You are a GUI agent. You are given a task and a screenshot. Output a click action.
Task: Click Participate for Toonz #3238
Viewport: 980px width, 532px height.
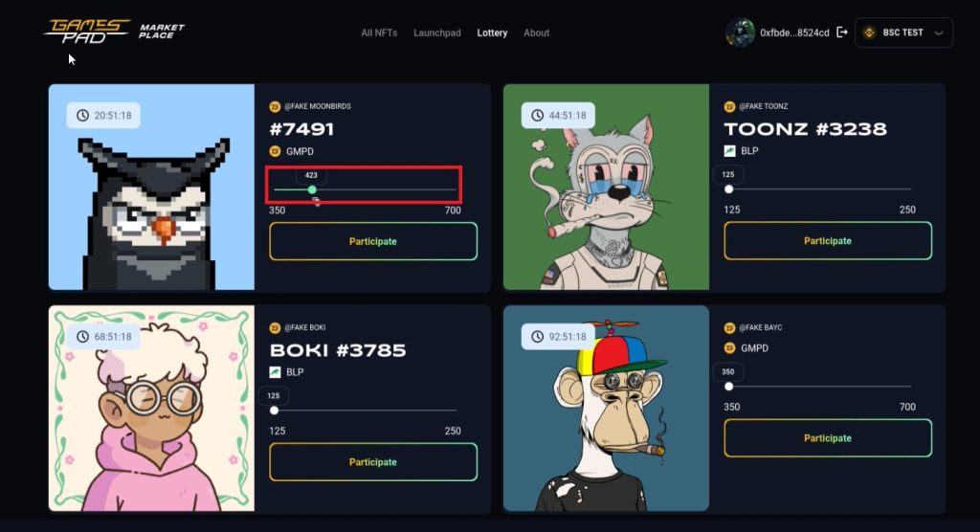coord(828,241)
